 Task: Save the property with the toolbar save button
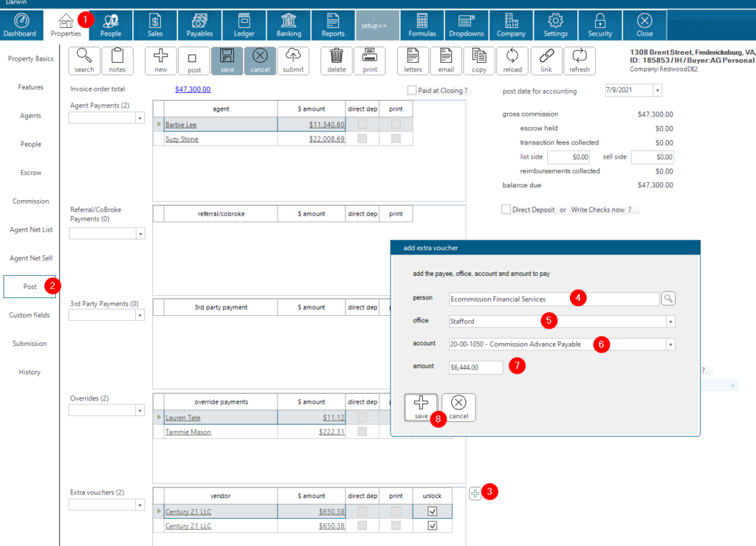227,61
